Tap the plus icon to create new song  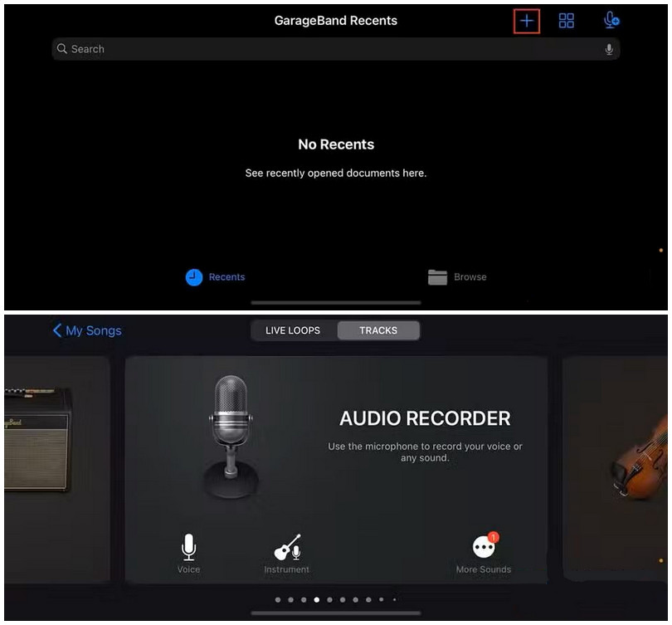point(526,21)
